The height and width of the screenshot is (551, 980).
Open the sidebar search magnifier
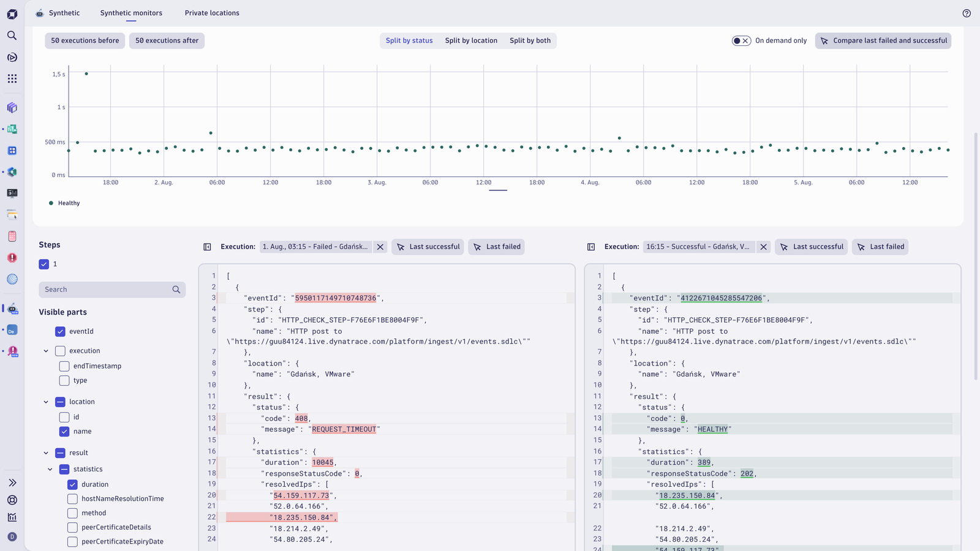[x=12, y=36]
